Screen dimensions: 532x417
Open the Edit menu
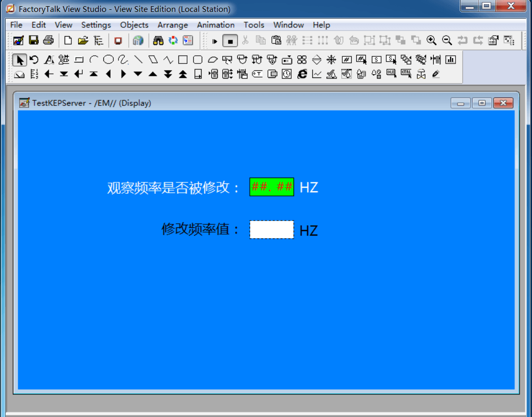(38, 25)
